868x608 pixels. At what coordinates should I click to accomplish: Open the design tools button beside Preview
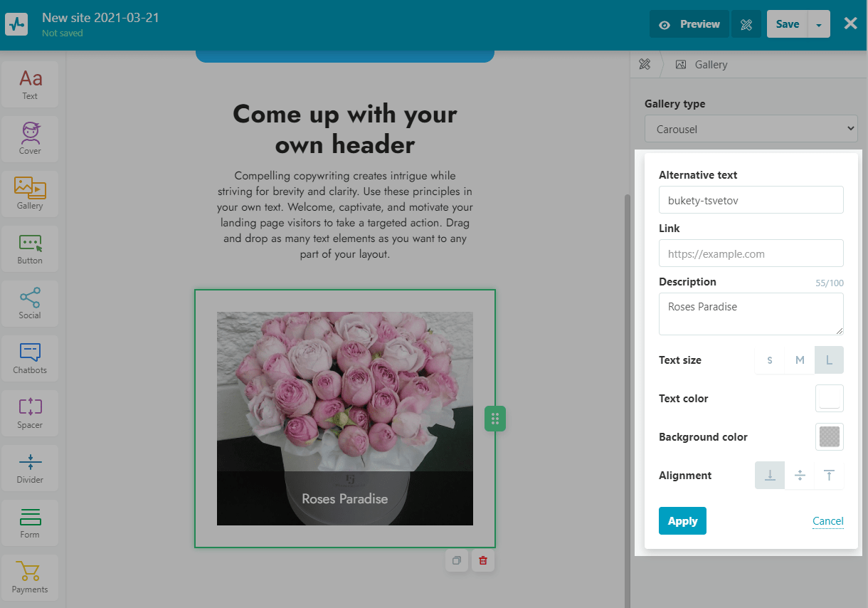tap(746, 24)
